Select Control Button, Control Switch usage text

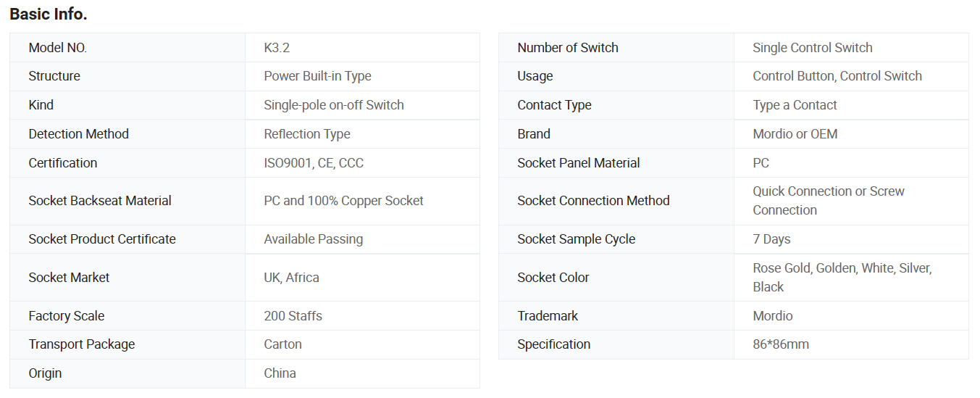tap(837, 76)
